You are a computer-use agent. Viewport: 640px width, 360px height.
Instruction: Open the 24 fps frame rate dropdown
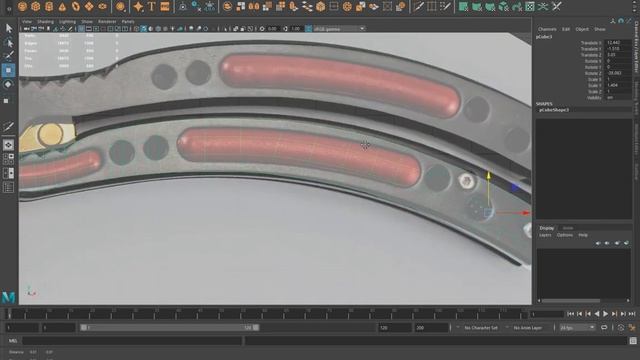pos(577,328)
